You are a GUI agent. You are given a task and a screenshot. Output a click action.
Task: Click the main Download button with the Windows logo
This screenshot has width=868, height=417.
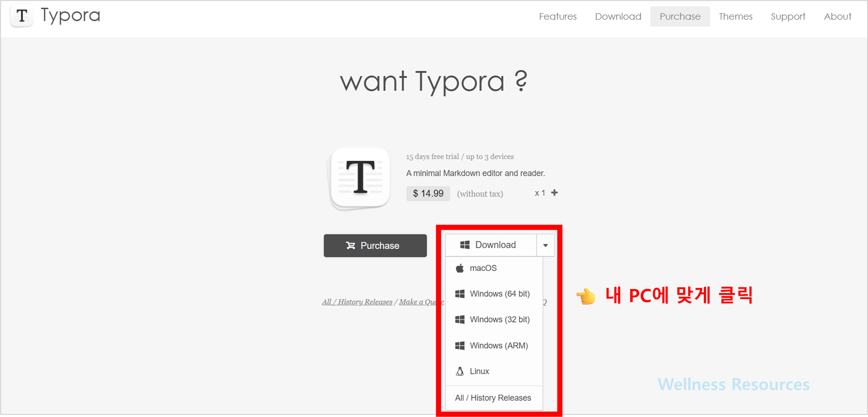pyautogui.click(x=491, y=245)
